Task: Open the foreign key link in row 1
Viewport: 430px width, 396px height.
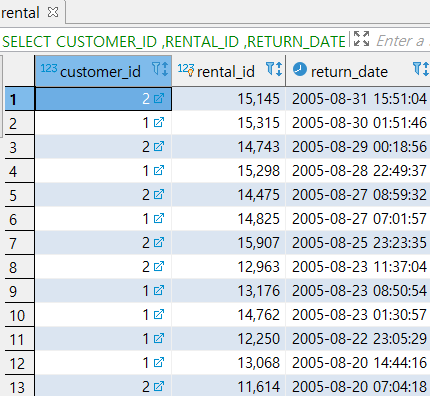Action: click(159, 99)
